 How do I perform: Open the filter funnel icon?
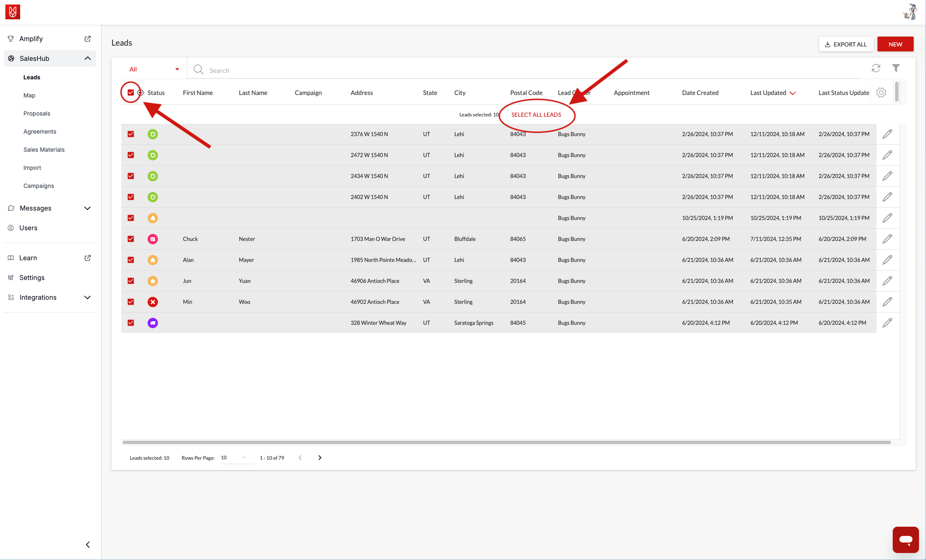(x=896, y=68)
